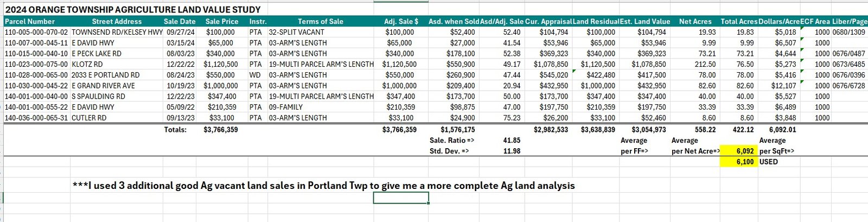
Task: Click the Liber/Page 0676/6728 cell
Action: coord(849,86)
